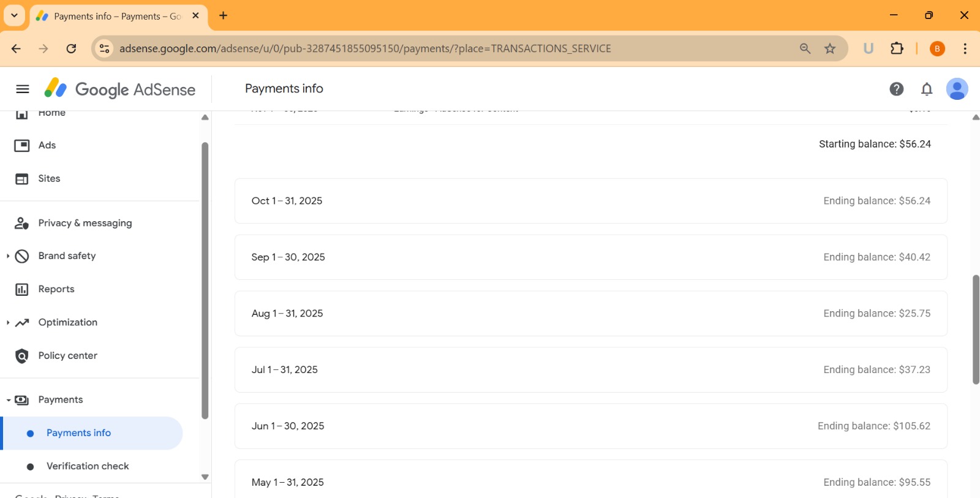Viewport: 980px width, 498px height.
Task: Click the Help question mark icon
Action: [x=896, y=89]
